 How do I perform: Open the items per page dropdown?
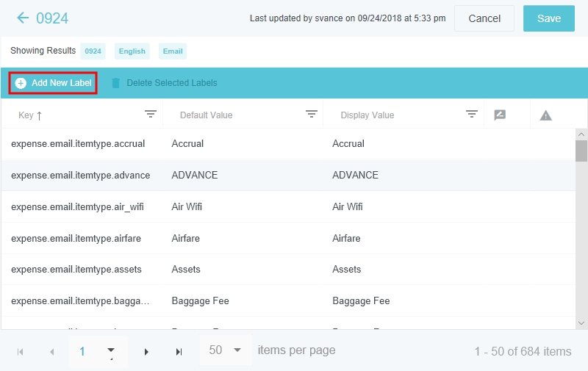coord(237,350)
